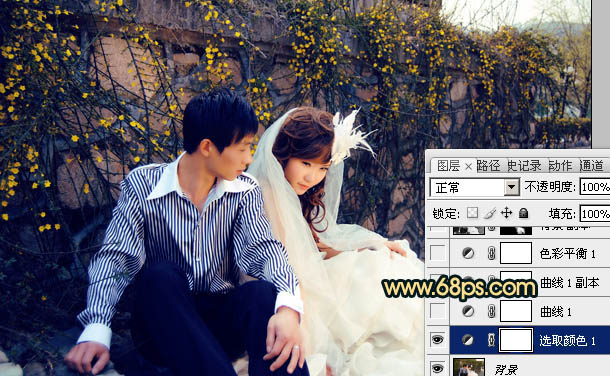Image resolution: width=610 pixels, height=376 pixels.
Task: Switch to the 通道 tab
Action: (592, 166)
